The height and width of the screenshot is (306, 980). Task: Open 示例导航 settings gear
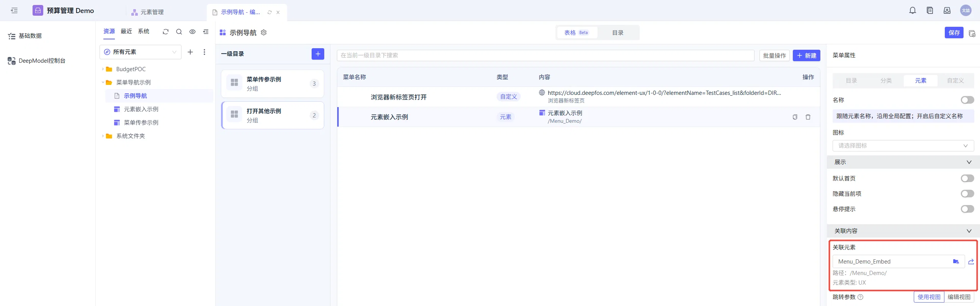point(264,33)
